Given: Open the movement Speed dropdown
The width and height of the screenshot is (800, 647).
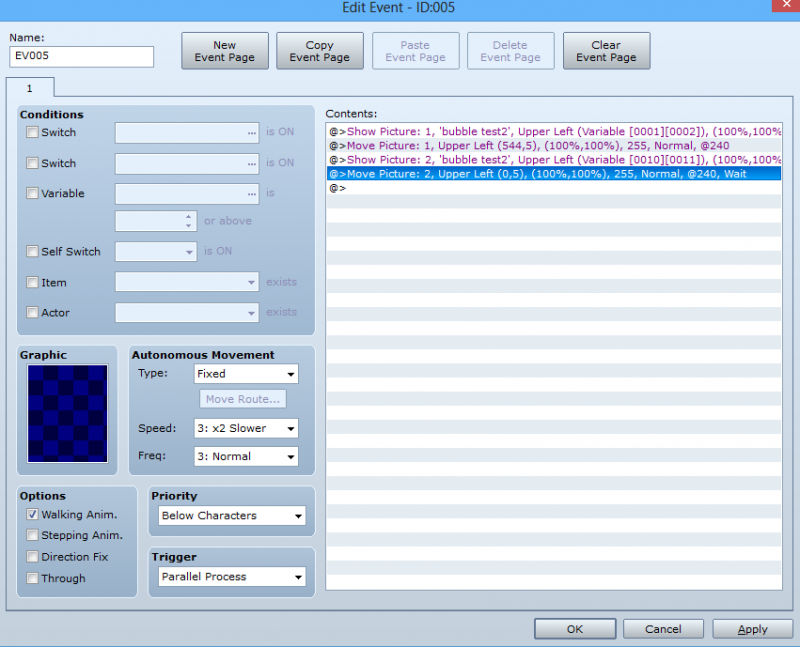Looking at the screenshot, I should (246, 428).
